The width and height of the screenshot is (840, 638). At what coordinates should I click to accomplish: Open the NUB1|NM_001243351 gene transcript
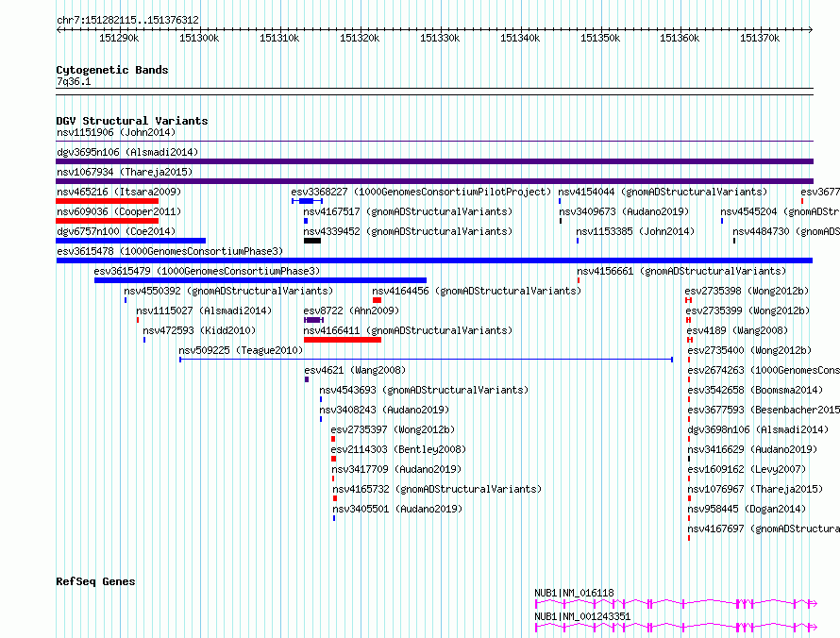676,628
